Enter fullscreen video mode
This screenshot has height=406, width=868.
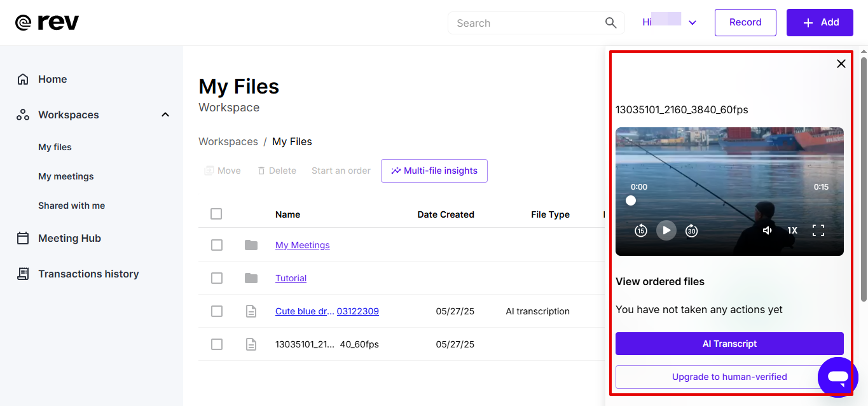coord(818,230)
